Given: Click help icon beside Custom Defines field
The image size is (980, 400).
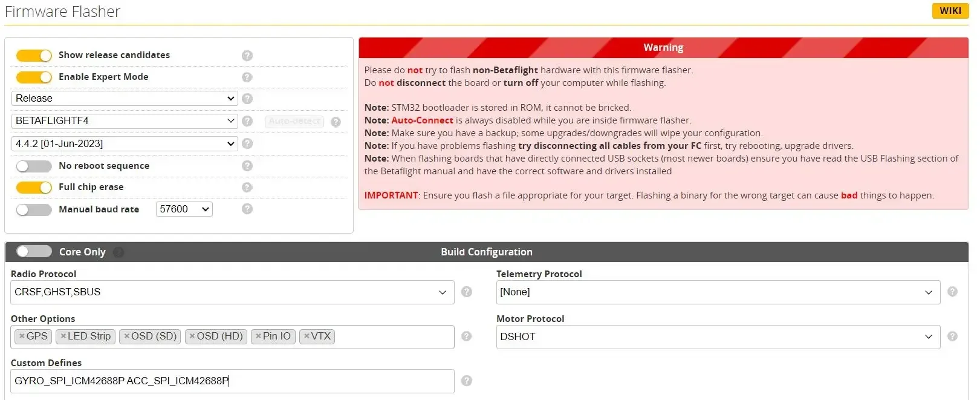Looking at the screenshot, I should click(x=467, y=381).
